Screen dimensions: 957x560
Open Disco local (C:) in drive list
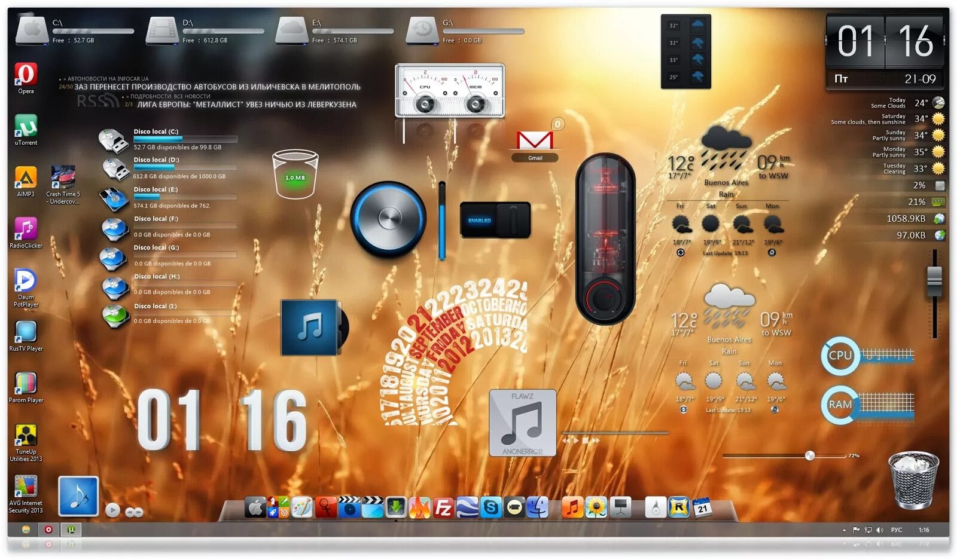coord(168,139)
